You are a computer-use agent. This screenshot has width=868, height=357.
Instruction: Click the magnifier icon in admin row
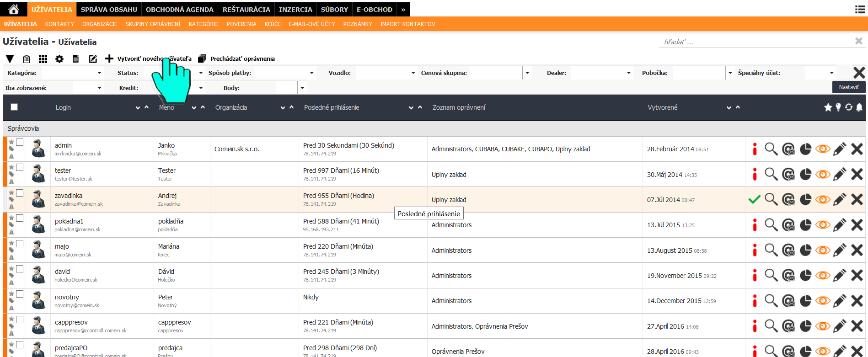click(771, 149)
